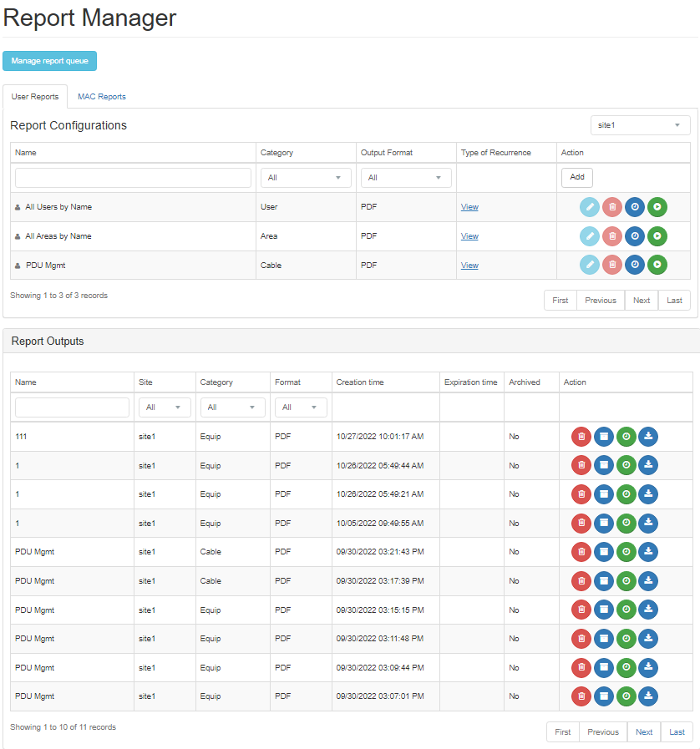Archive PDU Mgmt output from 03:09:44 PM

604,668
